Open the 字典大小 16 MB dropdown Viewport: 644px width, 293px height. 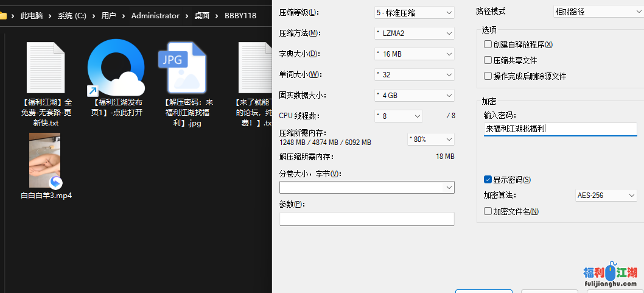pos(414,54)
